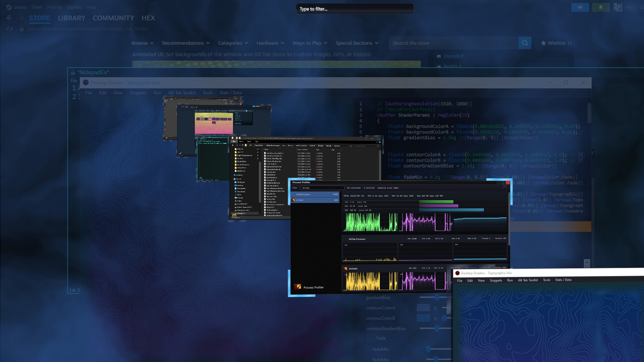Click the Steam user avatar
The height and width of the screenshot is (362, 644).
click(618, 7)
